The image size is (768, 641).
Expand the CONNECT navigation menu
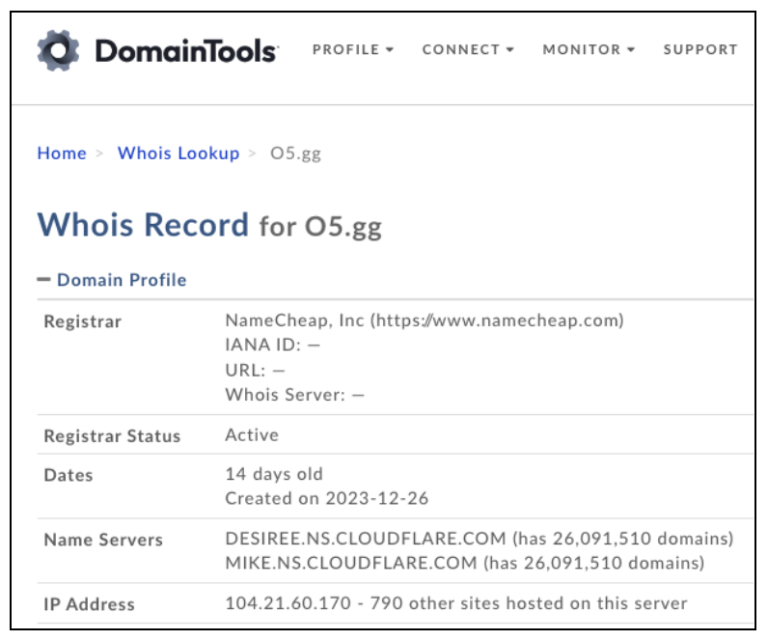click(467, 50)
